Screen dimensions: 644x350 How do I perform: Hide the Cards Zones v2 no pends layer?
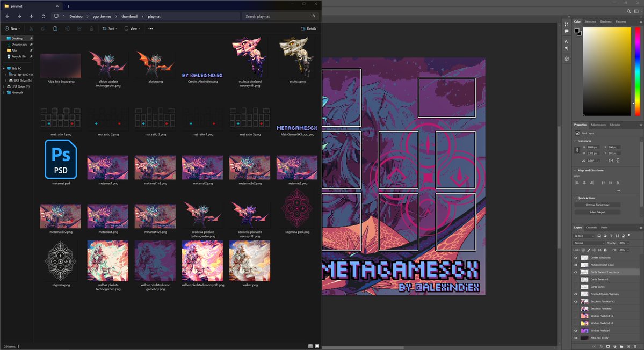coord(575,272)
